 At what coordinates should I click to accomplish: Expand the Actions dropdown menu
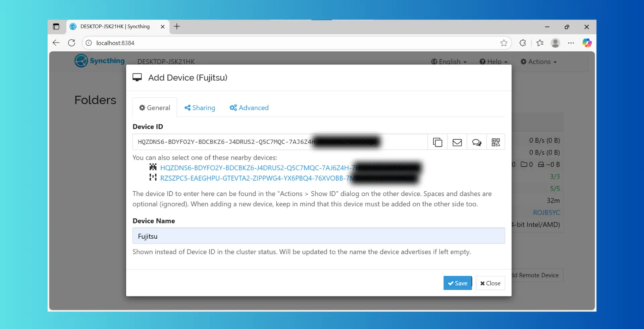click(538, 62)
